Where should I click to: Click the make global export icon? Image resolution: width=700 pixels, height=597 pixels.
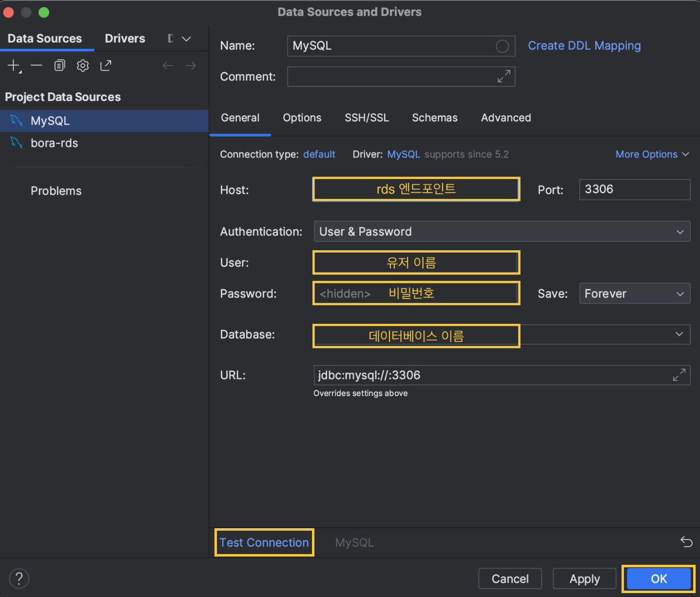(106, 65)
